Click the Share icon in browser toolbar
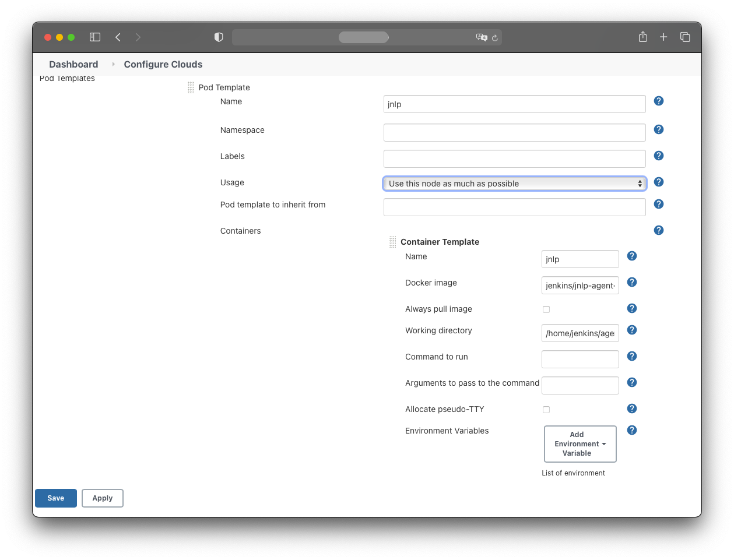 pyautogui.click(x=642, y=37)
